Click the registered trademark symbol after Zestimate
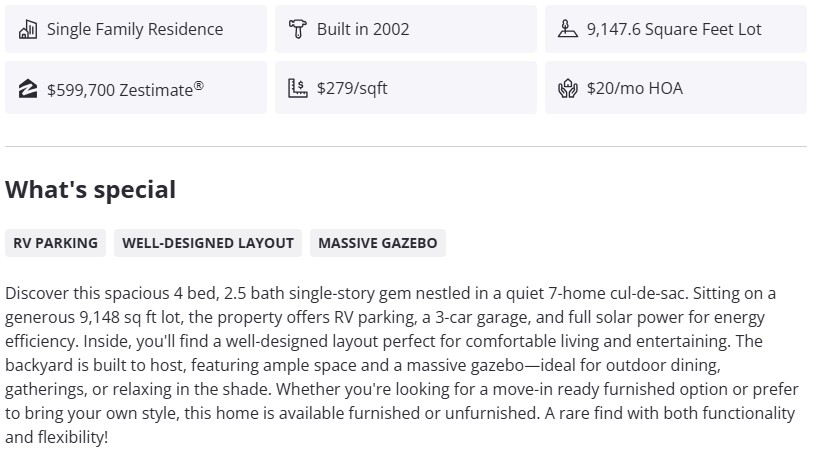838x454 pixels. (x=199, y=85)
